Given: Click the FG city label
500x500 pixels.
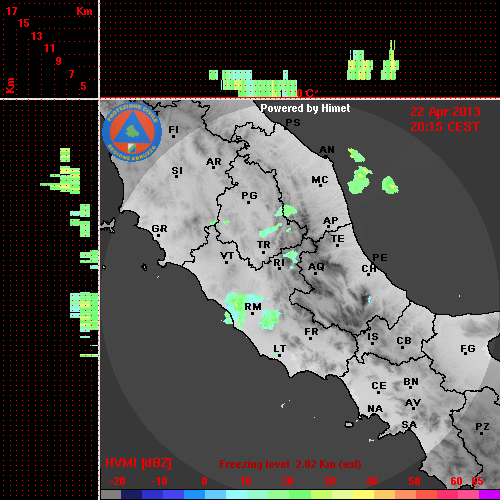Looking at the screenshot, I should pyautogui.click(x=468, y=349).
